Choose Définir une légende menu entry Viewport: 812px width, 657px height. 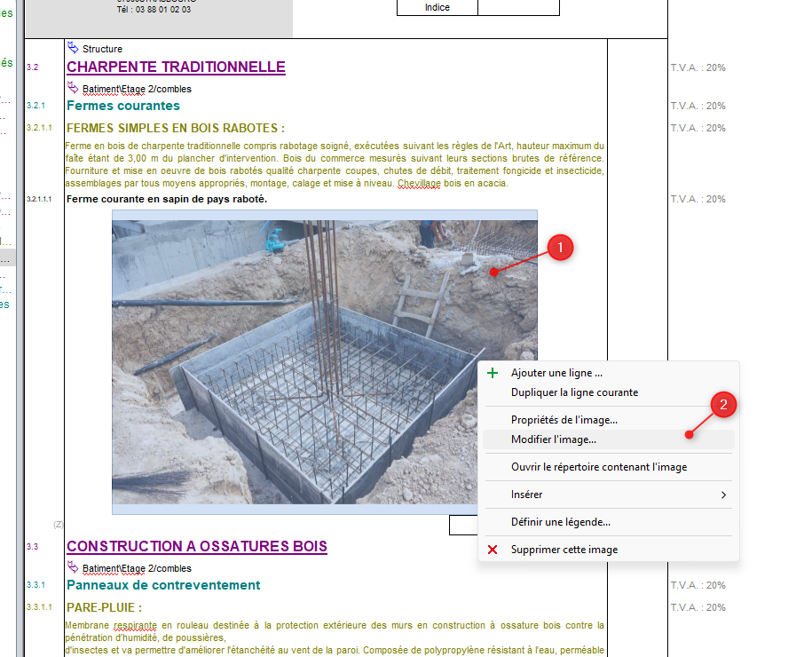click(x=560, y=522)
